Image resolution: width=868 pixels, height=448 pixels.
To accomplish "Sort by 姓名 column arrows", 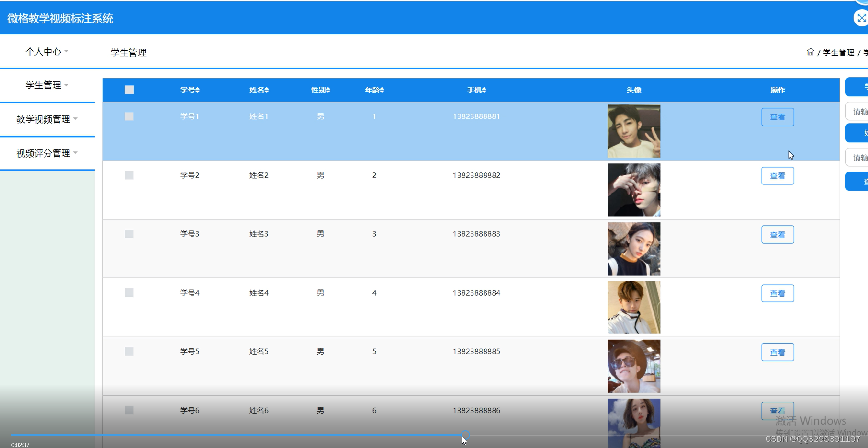I will (267, 90).
